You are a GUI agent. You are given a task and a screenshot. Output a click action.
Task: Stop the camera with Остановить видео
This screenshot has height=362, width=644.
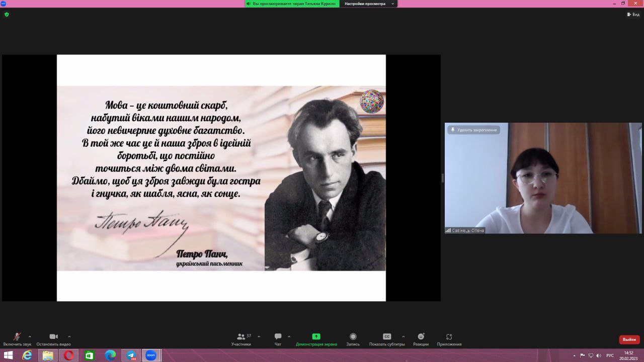pyautogui.click(x=53, y=337)
